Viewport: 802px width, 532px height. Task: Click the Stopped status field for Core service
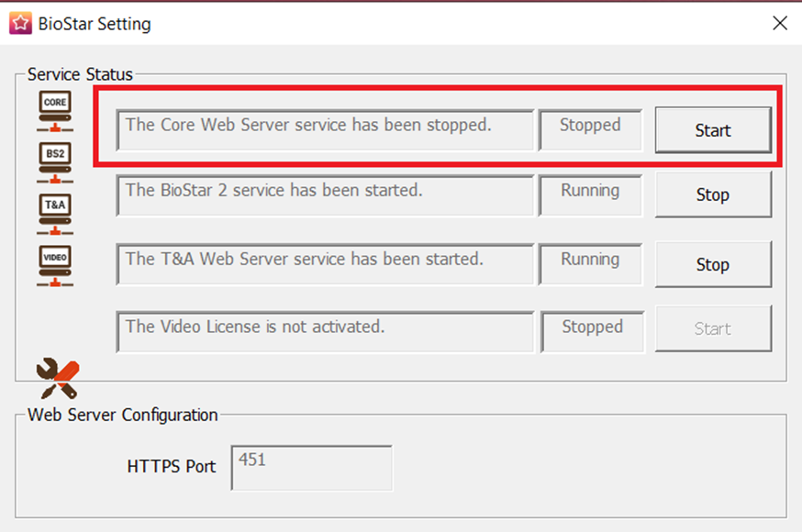[590, 130]
